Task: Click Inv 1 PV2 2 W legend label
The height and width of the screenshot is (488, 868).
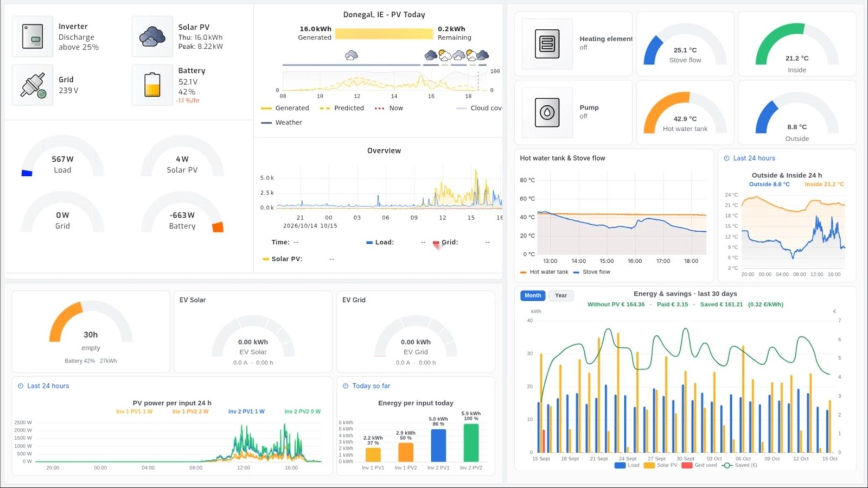Action: (190, 411)
